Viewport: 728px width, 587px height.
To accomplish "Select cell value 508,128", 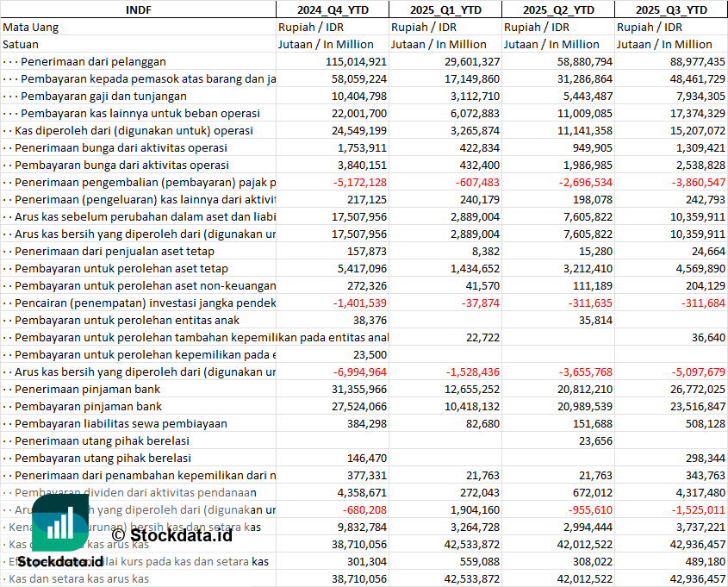I will tap(706, 423).
